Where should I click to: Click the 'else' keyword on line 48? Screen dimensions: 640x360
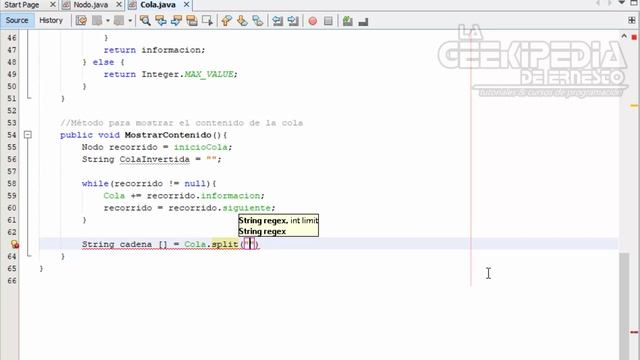click(103, 62)
